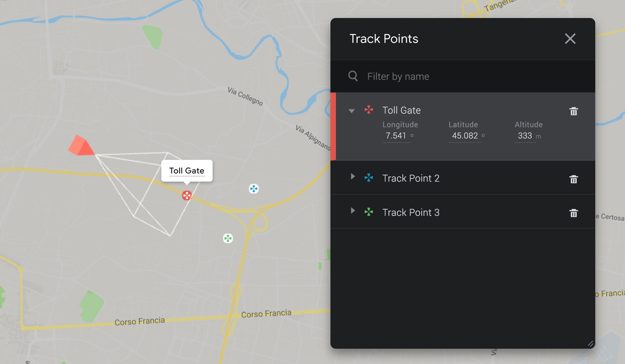Delete the Toll Gate track point

coord(574,111)
